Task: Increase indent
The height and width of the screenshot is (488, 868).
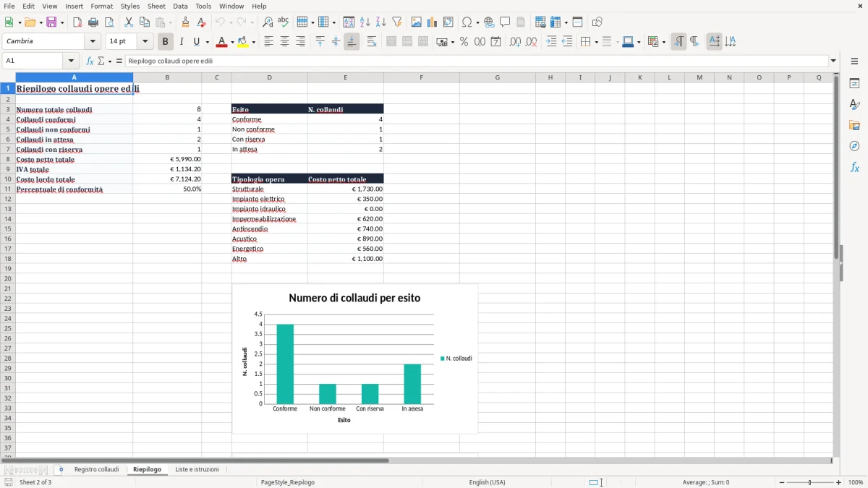Action: [x=551, y=42]
